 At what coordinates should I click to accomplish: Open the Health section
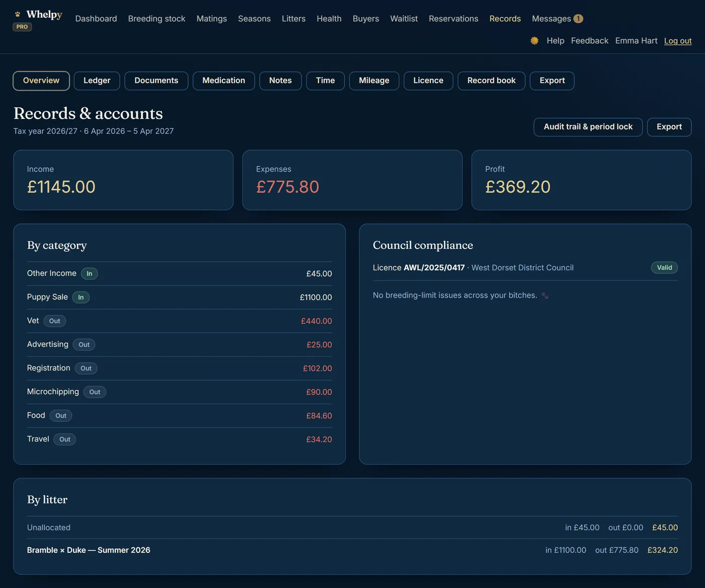[329, 19]
